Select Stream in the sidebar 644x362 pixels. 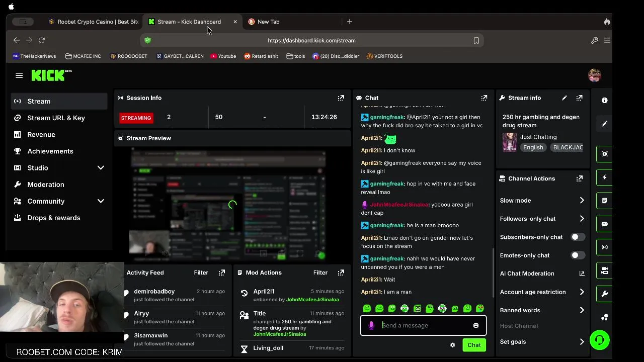[59, 101]
